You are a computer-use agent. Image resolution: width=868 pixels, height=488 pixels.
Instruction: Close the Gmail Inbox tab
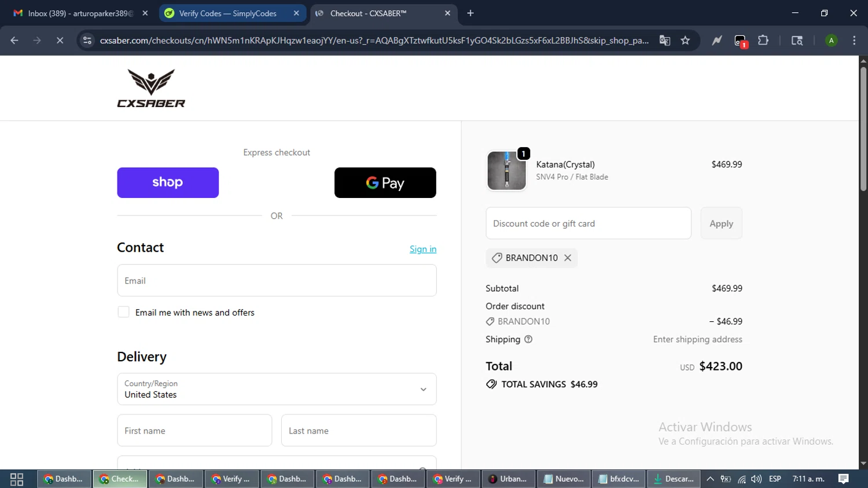pyautogui.click(x=145, y=13)
